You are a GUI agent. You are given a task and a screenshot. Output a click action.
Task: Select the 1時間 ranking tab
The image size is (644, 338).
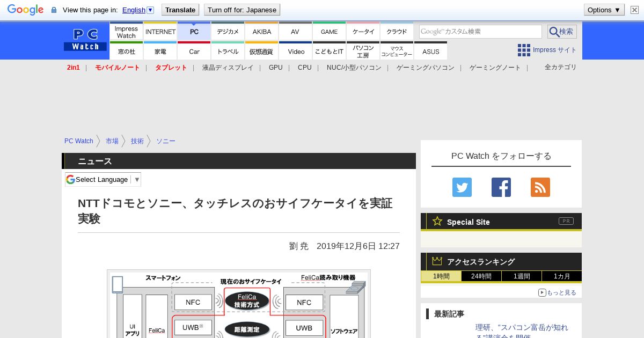click(441, 276)
